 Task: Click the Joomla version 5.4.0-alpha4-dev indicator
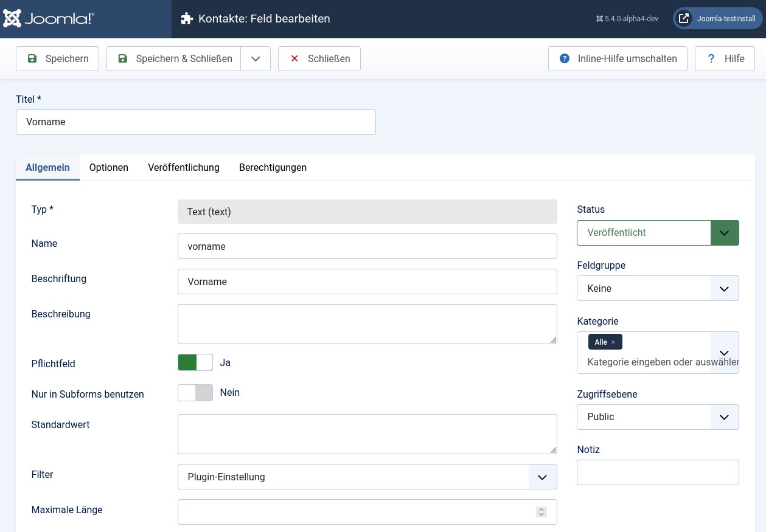click(x=627, y=19)
